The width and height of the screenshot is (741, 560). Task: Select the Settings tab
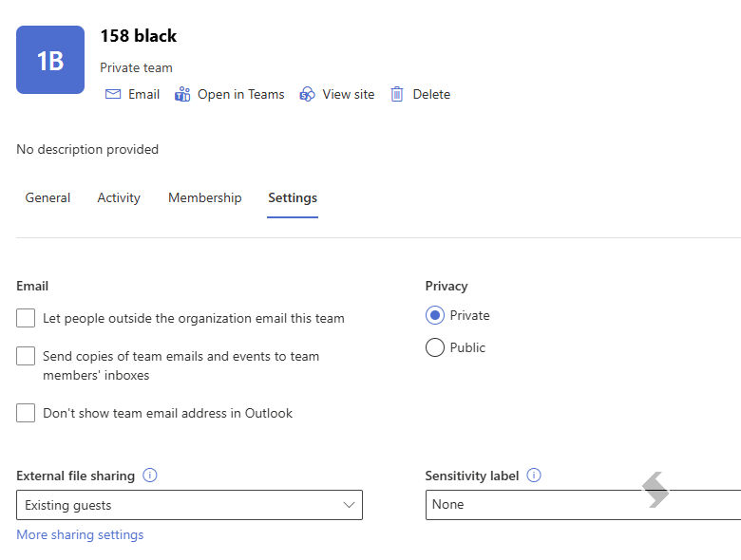[293, 197]
